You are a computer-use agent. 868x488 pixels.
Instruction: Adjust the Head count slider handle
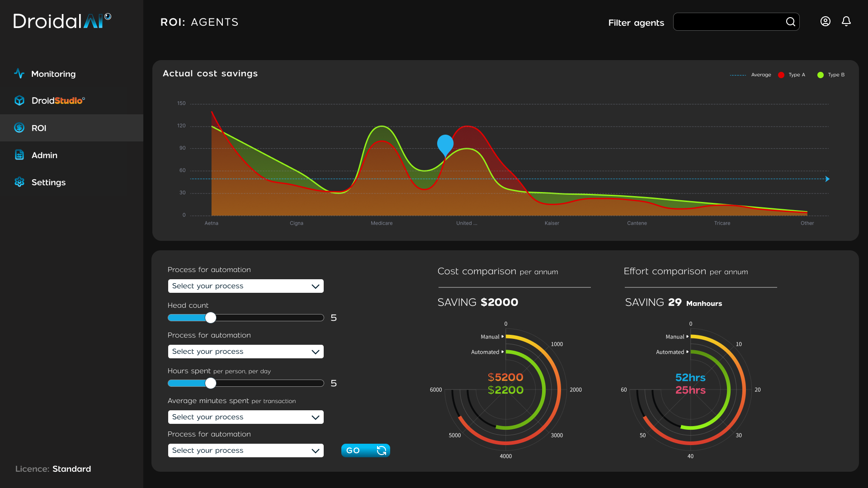pos(210,318)
